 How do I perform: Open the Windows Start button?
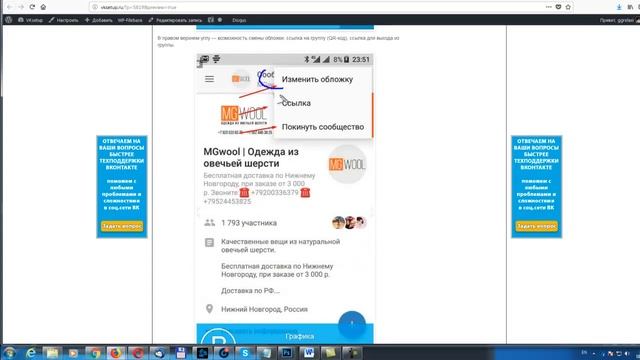point(10,353)
